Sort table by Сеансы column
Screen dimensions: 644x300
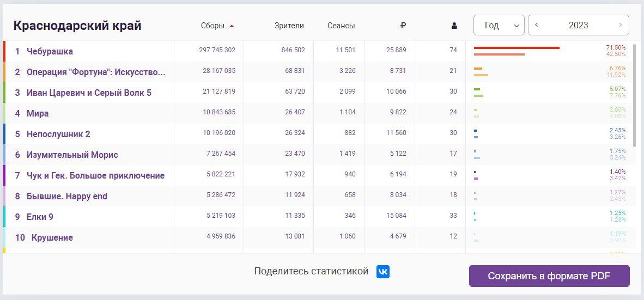pyautogui.click(x=341, y=26)
